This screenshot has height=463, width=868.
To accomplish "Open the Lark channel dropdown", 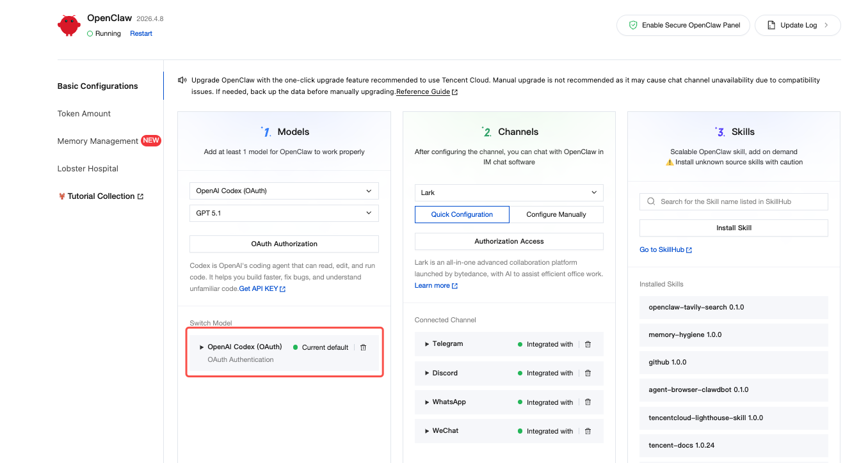I will click(x=508, y=192).
